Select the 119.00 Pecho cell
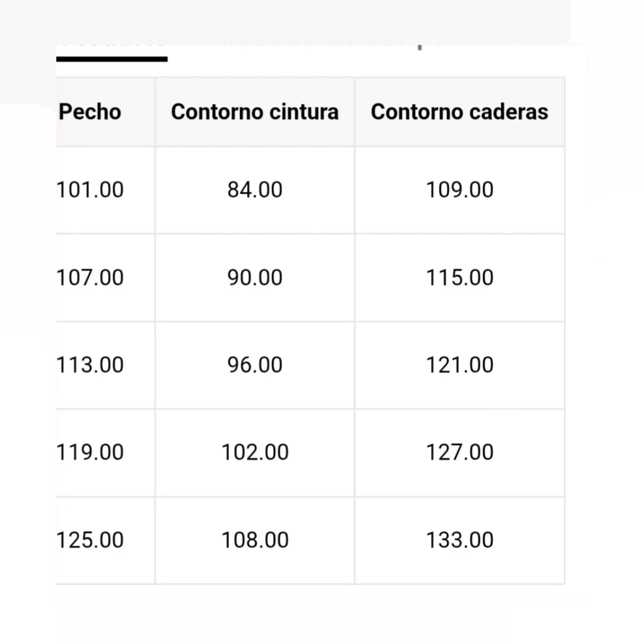This screenshot has height=644, width=644. click(90, 452)
